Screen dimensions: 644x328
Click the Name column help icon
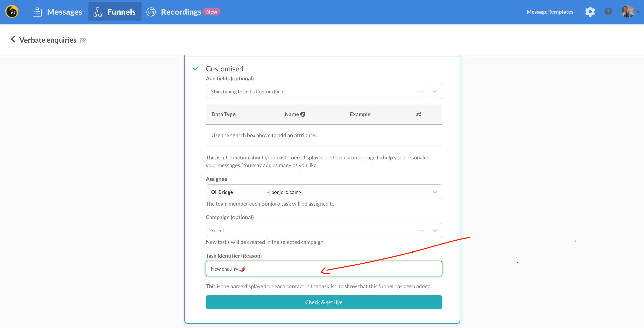303,114
